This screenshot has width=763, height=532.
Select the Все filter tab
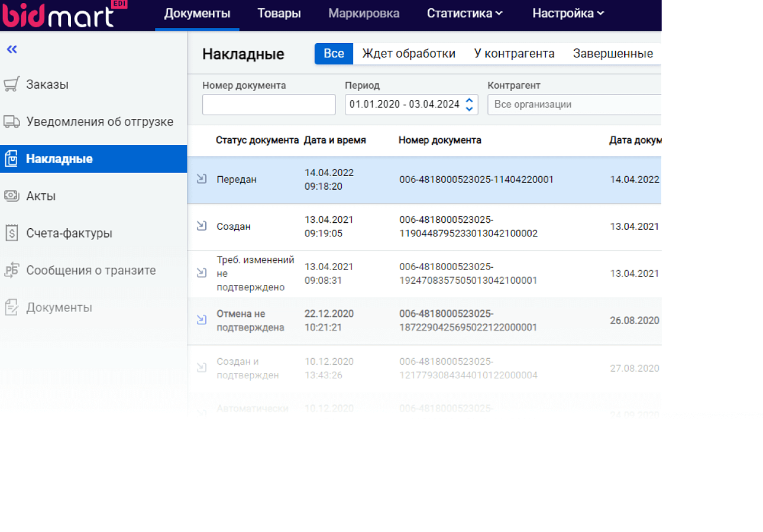pos(334,54)
